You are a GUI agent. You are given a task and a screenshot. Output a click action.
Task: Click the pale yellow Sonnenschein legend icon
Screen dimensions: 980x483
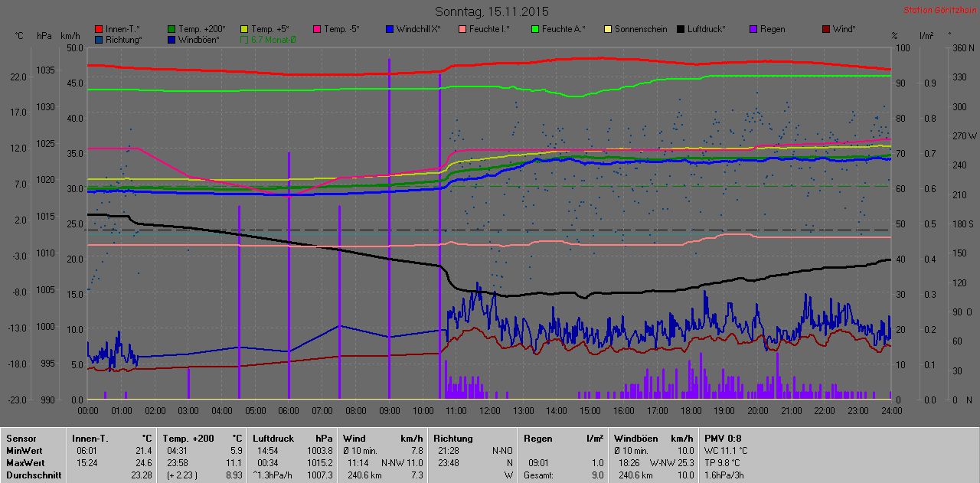tap(608, 29)
